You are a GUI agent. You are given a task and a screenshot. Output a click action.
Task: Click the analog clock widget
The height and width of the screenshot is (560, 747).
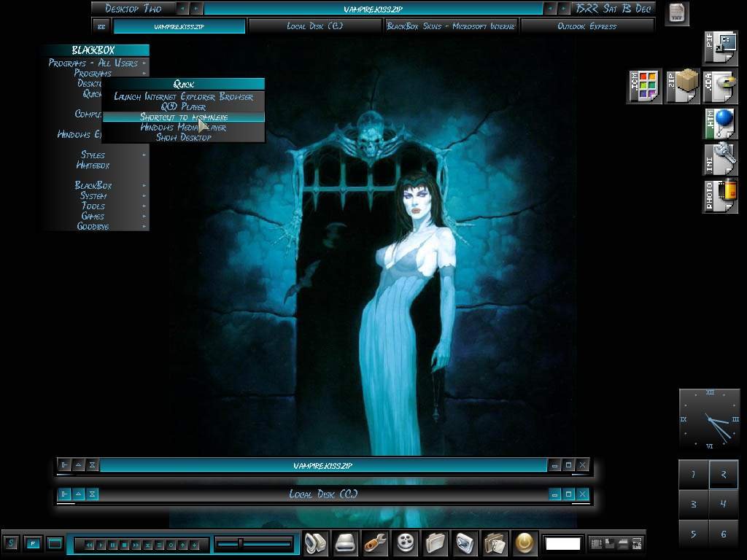(709, 419)
